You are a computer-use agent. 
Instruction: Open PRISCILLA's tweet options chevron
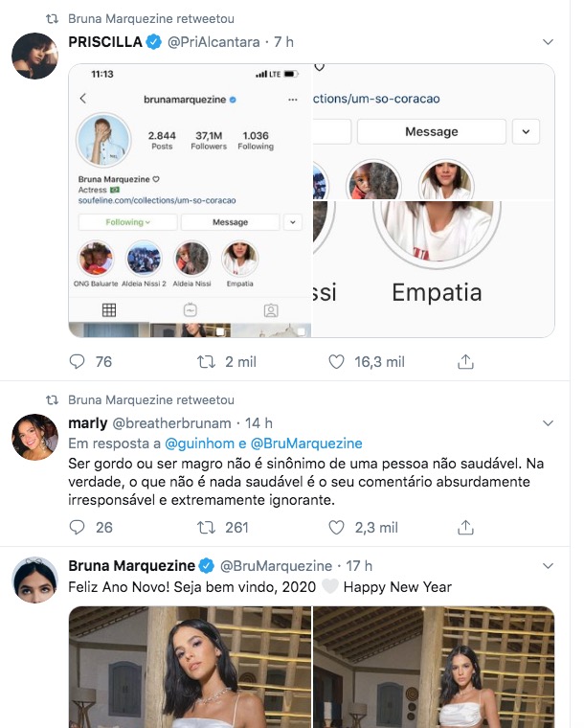tap(548, 42)
